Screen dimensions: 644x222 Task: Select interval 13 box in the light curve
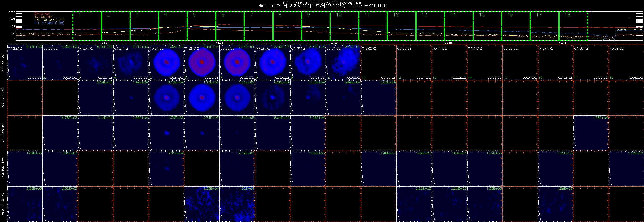(x=430, y=26)
